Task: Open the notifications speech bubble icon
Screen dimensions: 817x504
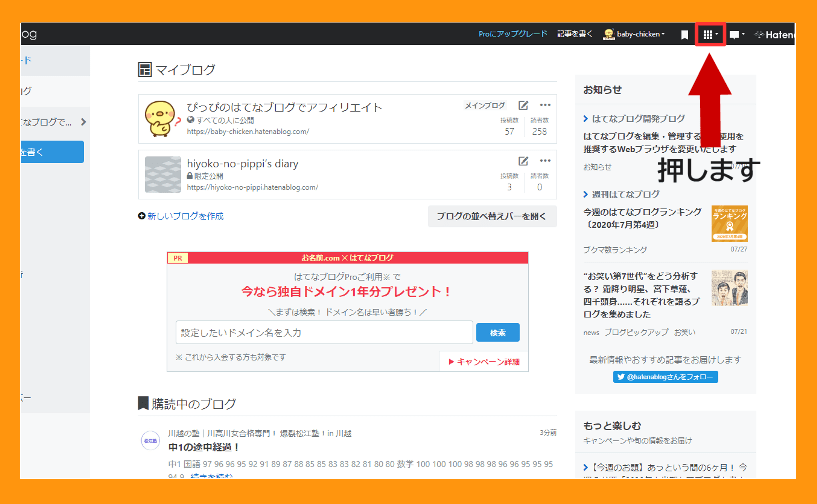Action: pyautogui.click(x=737, y=35)
